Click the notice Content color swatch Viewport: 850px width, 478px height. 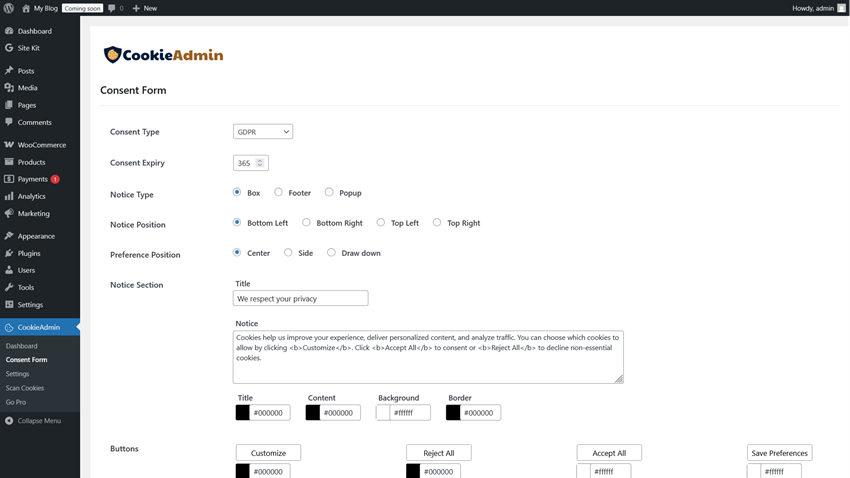pos(313,413)
